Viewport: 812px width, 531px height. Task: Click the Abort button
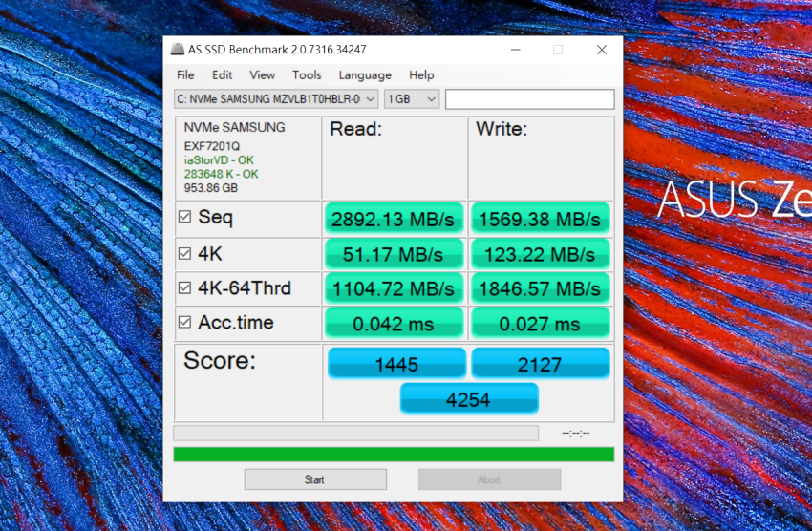point(489,479)
